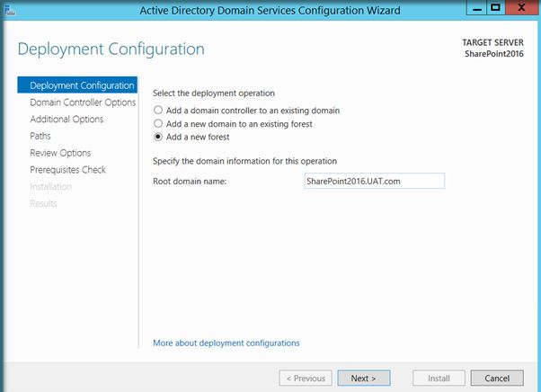This screenshot has width=541, height=392.
Task: Go to Domain Controller Options step
Action: 83,102
